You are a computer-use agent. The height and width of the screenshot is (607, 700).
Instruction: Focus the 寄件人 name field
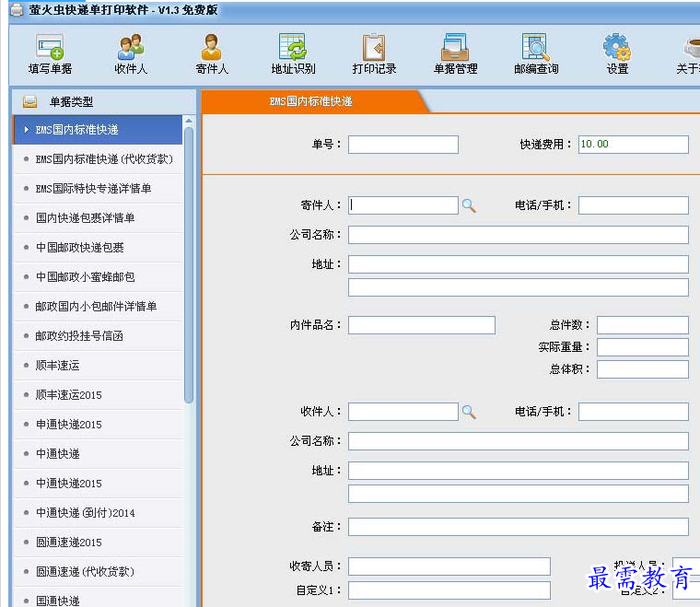(403, 205)
